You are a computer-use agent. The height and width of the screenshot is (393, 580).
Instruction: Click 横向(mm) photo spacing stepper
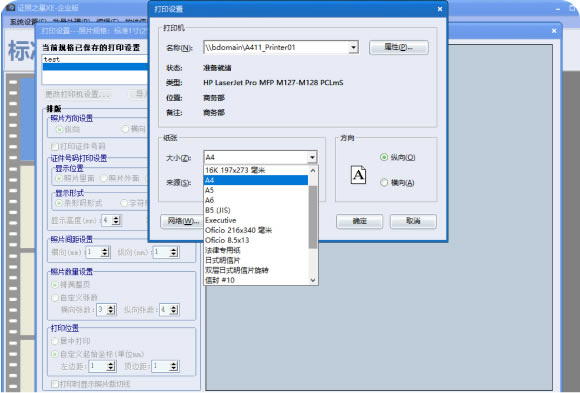pyautogui.click(x=105, y=252)
